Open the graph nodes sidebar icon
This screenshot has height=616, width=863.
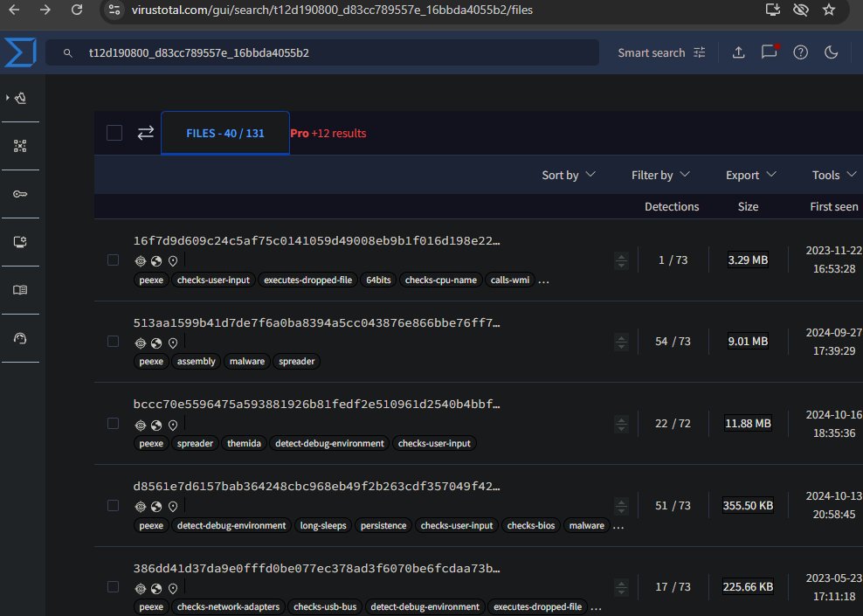(20, 146)
